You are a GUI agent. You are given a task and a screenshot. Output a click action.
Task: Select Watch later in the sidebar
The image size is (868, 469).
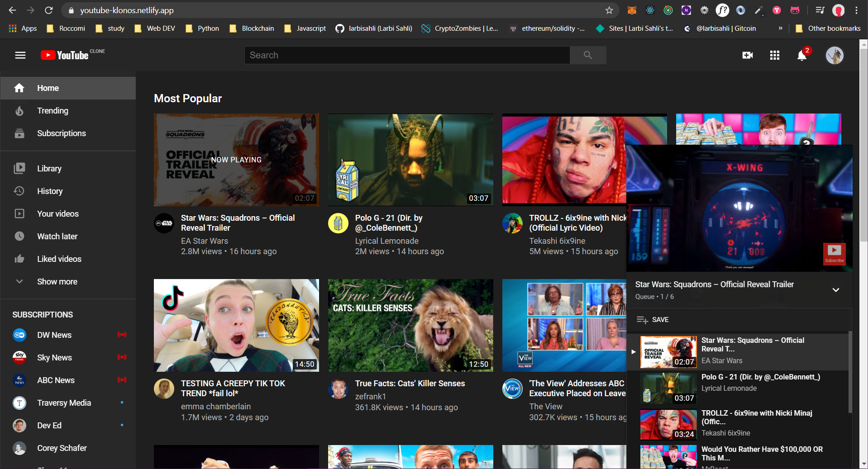point(68,236)
